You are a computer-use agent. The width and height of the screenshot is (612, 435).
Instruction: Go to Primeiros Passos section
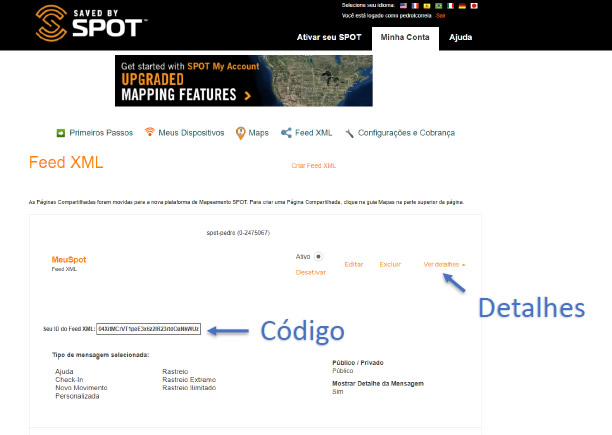[101, 133]
